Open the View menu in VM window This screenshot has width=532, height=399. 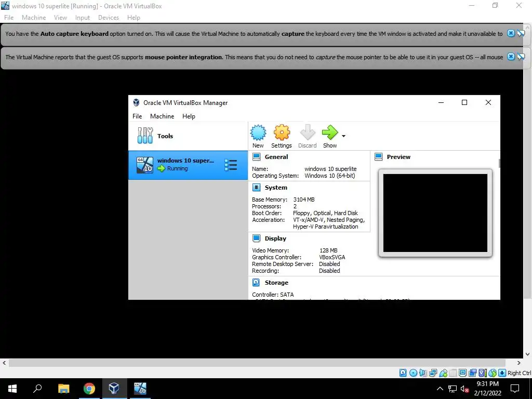coord(60,18)
